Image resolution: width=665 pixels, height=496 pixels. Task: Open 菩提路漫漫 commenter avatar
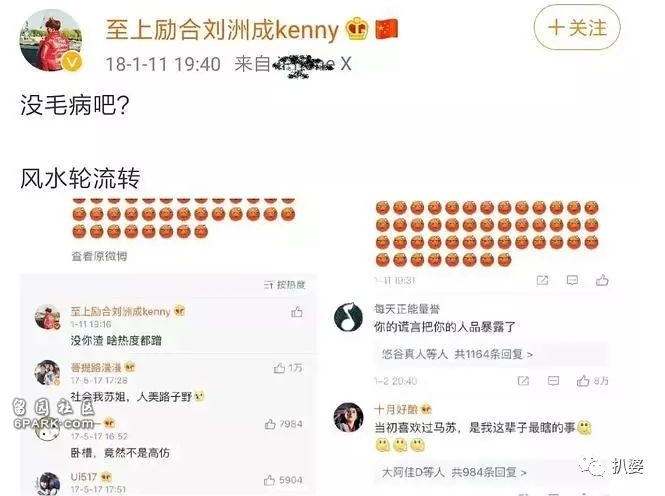click(47, 373)
